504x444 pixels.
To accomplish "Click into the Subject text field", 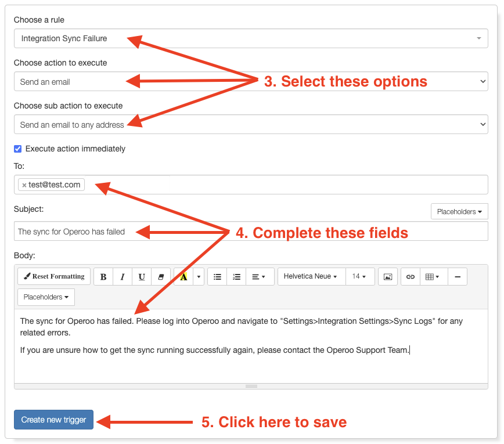I will [x=251, y=231].
